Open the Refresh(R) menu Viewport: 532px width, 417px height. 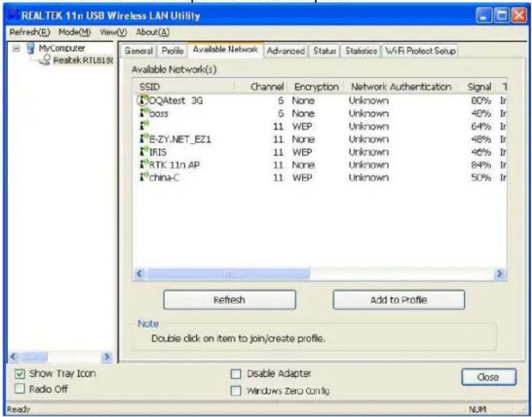[29, 32]
